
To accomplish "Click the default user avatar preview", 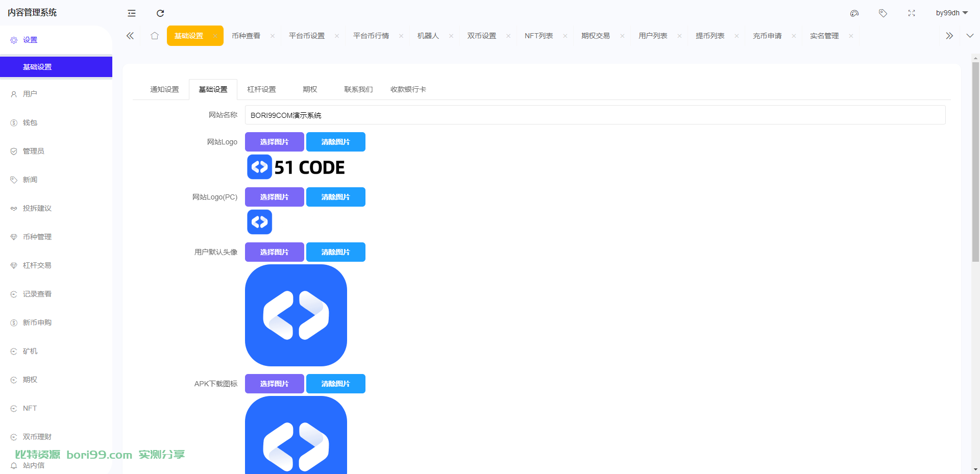I will click(x=296, y=315).
